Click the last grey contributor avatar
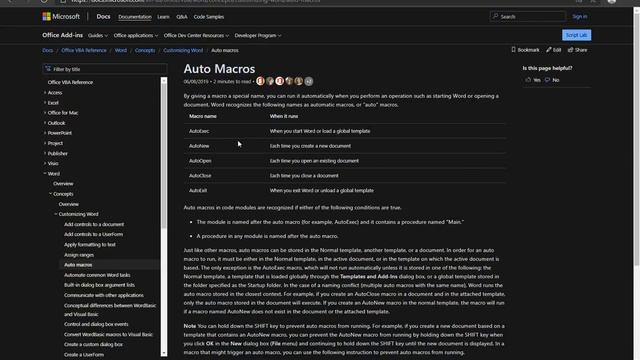This screenshot has width=640, height=360. pos(309,81)
